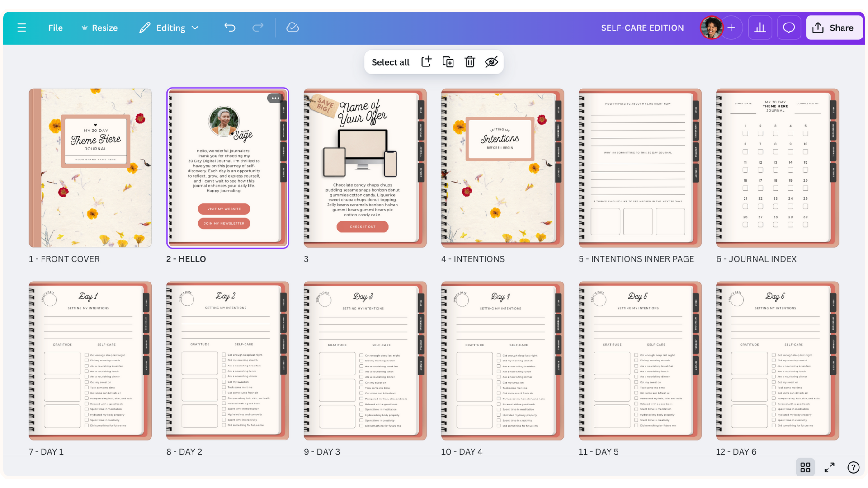Expand the Editing mode dropdown
The height and width of the screenshot is (488, 868).
pyautogui.click(x=169, y=28)
